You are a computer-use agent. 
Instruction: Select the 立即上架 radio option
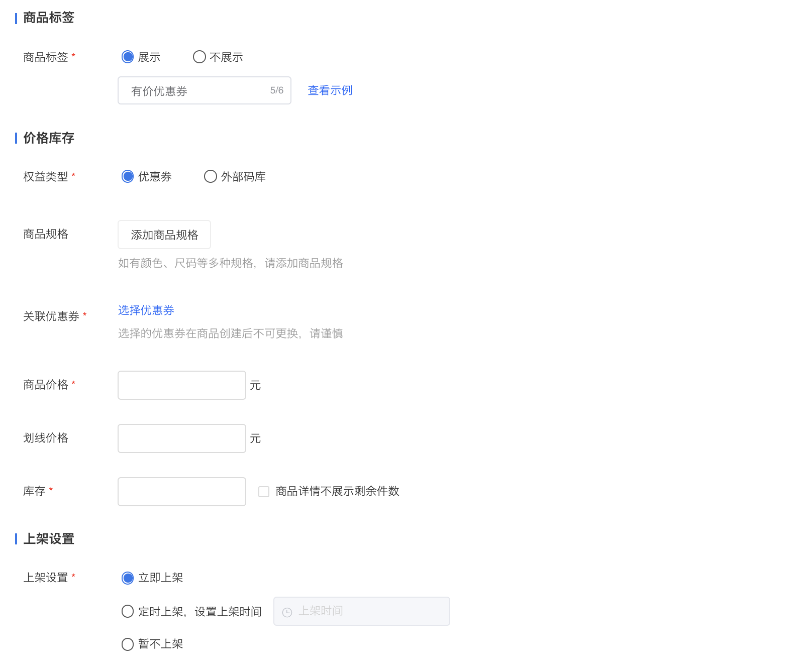click(x=128, y=578)
